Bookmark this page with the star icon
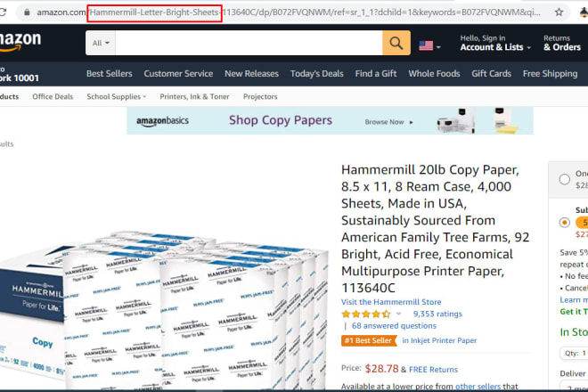This screenshot has width=588, height=392. tap(559, 12)
